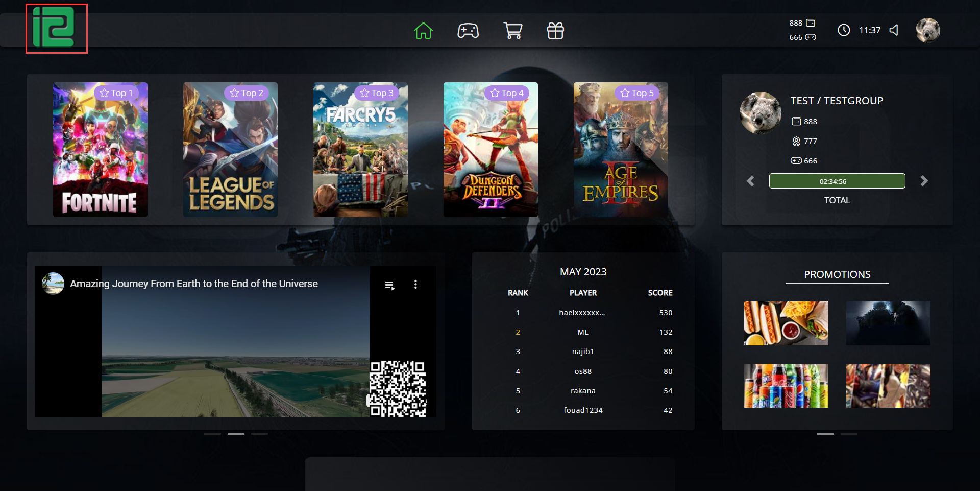Click the medal icon next to 777
The width and height of the screenshot is (980, 491).
tap(796, 141)
